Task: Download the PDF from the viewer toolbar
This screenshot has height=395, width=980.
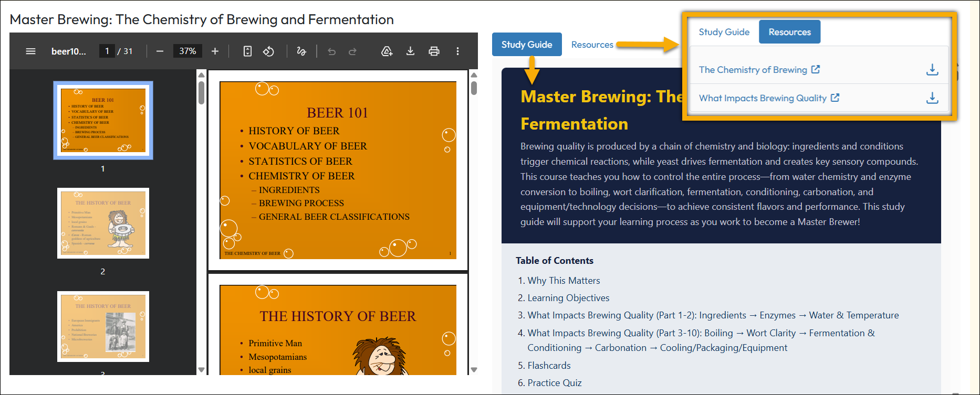Action: point(410,51)
